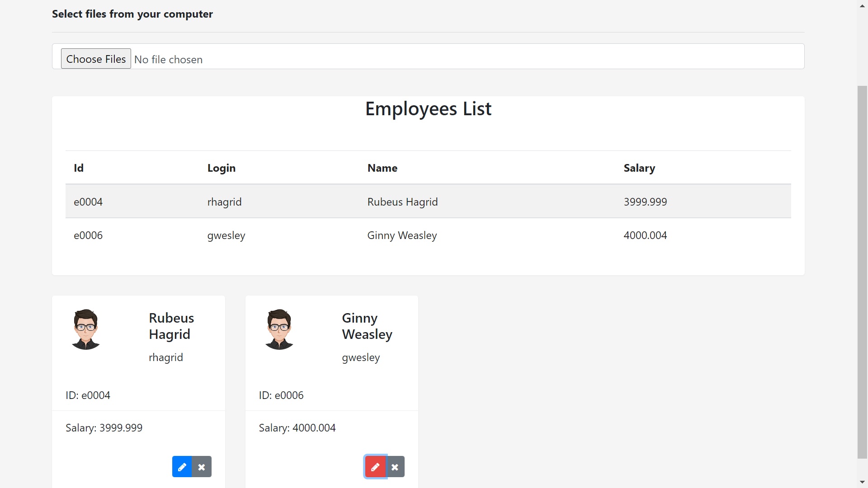Select the edit pencil icon on Rubeus Hagrid's card
Image resolution: width=868 pixels, height=488 pixels.
pos(182,466)
